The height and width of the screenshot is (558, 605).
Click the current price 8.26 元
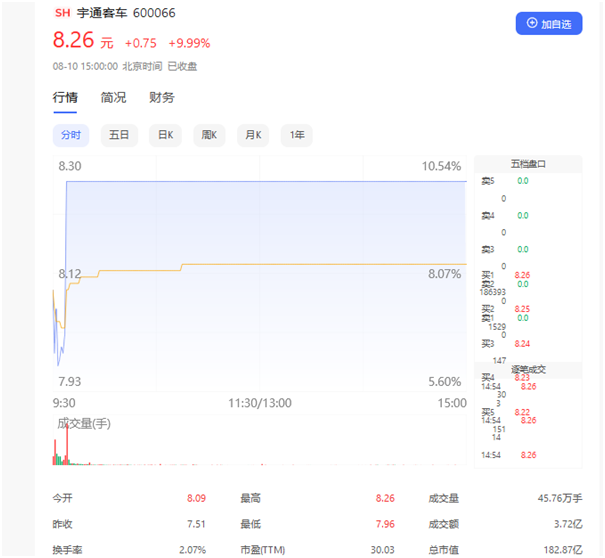[x=83, y=40]
